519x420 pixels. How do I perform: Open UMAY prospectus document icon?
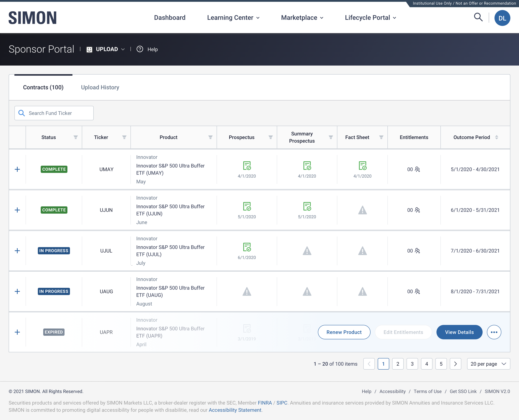pyautogui.click(x=247, y=166)
